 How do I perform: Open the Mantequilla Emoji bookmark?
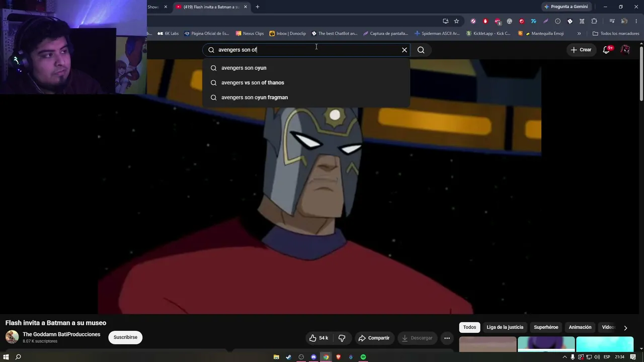pos(541,34)
